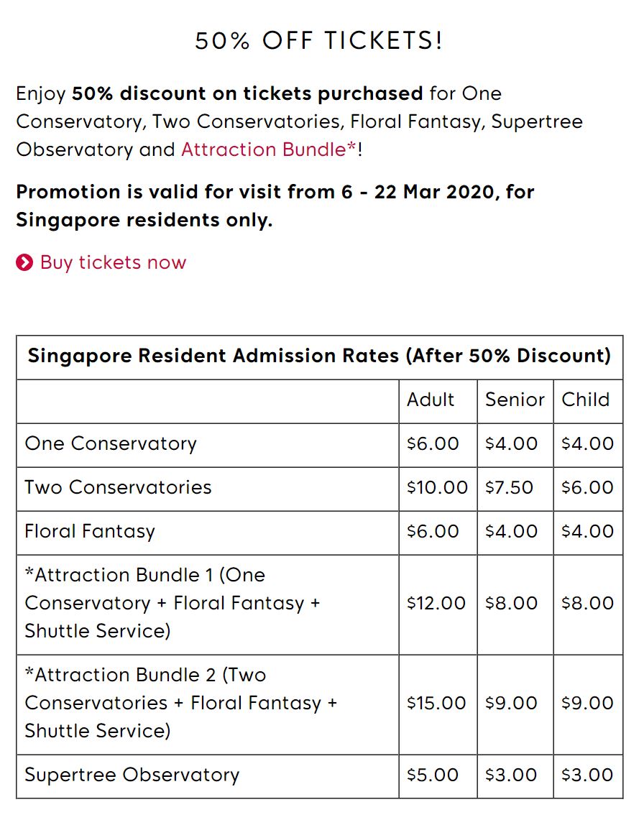
Task: Click the $15.00 Adult bundle price
Action: [x=436, y=703]
